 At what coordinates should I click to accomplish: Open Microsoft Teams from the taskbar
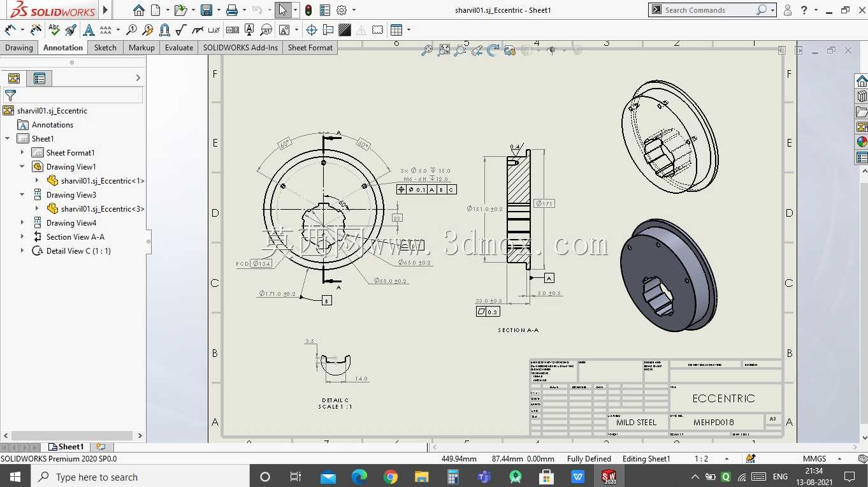point(484,477)
